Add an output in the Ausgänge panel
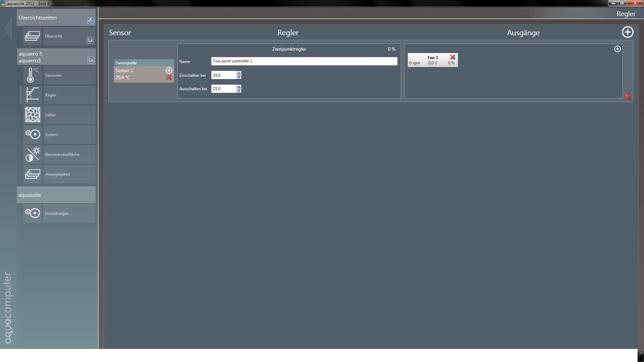 617,49
